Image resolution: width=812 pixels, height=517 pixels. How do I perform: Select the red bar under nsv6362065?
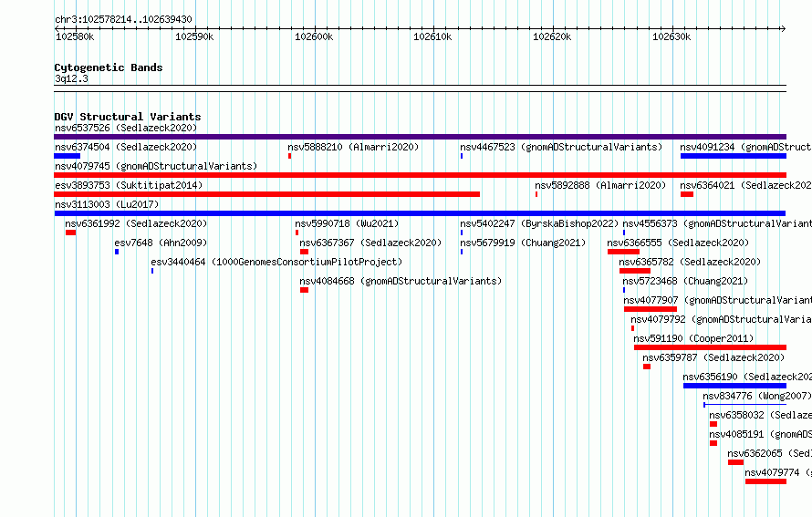(735, 462)
